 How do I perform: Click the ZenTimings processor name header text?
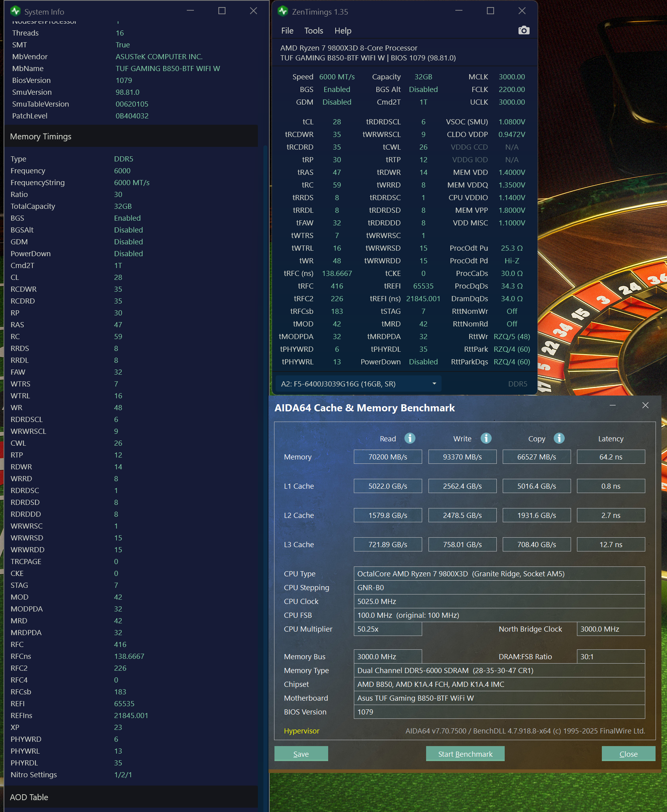(349, 48)
